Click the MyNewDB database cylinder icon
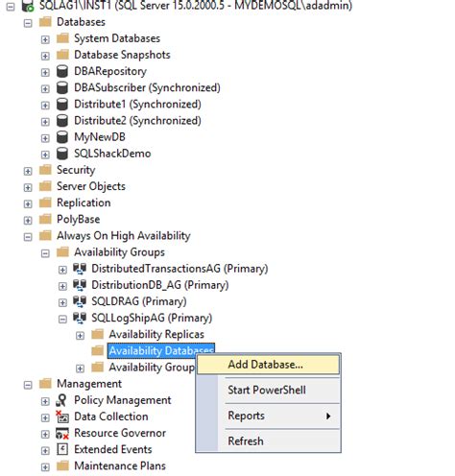The image size is (455, 476). pyautogui.click(x=62, y=137)
